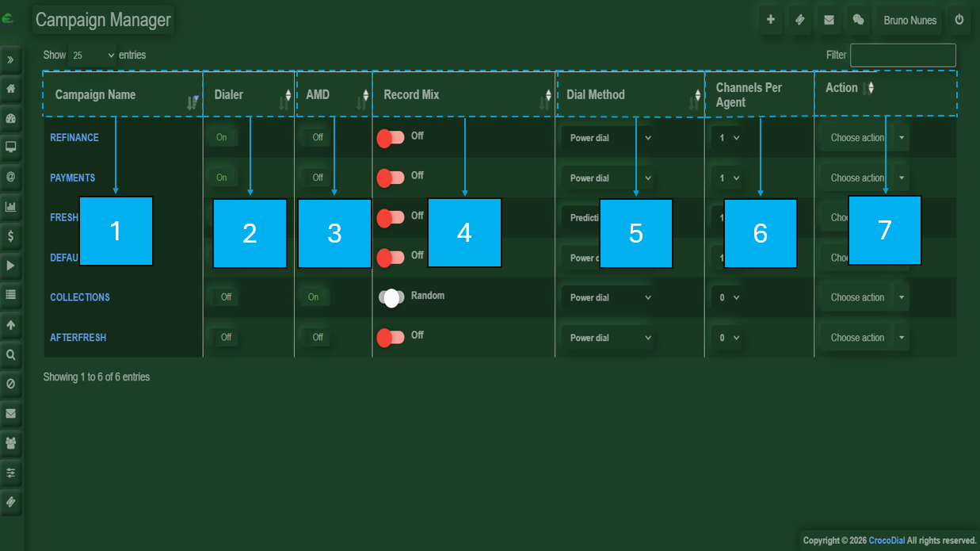Click the dollar sign sidebar icon
Image resolution: width=980 pixels, height=551 pixels.
click(x=11, y=236)
